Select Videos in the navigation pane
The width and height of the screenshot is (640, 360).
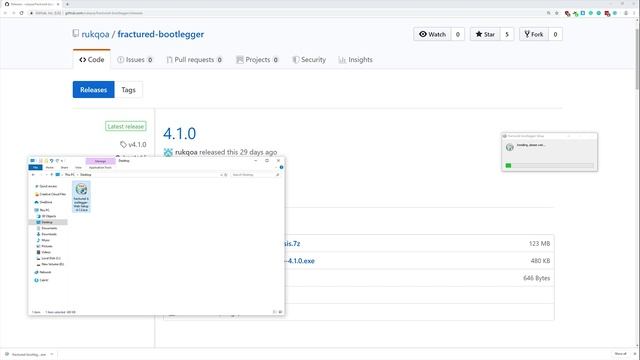pos(44,252)
